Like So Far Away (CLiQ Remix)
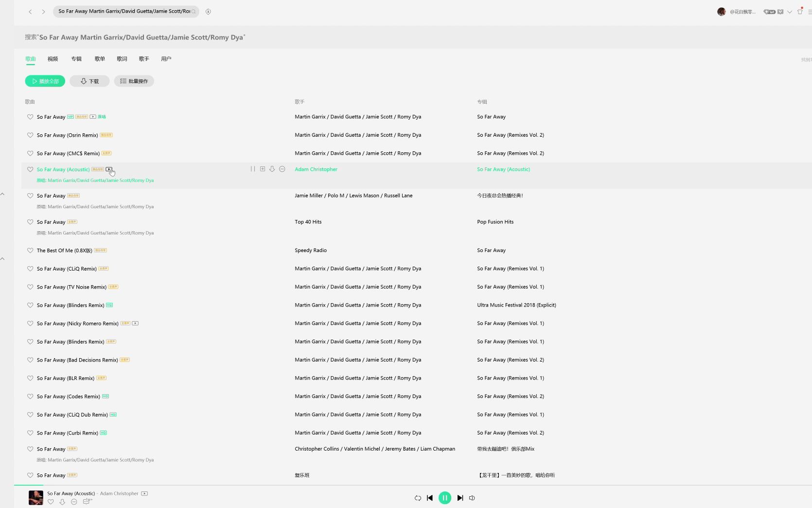 [30, 269]
